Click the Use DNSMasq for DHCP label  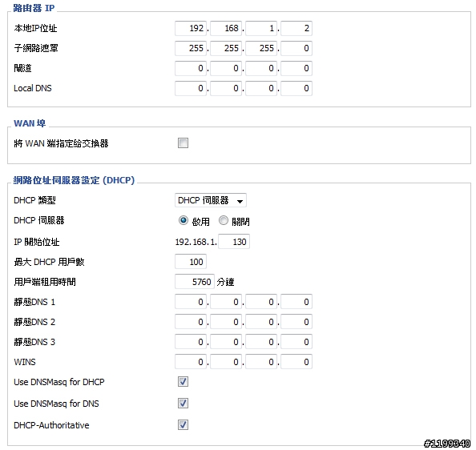pyautogui.click(x=59, y=382)
